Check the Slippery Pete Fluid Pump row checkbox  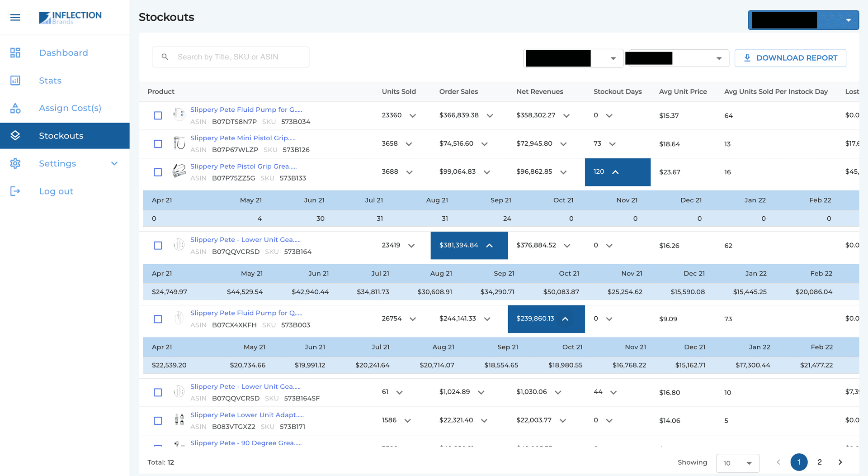coord(158,115)
